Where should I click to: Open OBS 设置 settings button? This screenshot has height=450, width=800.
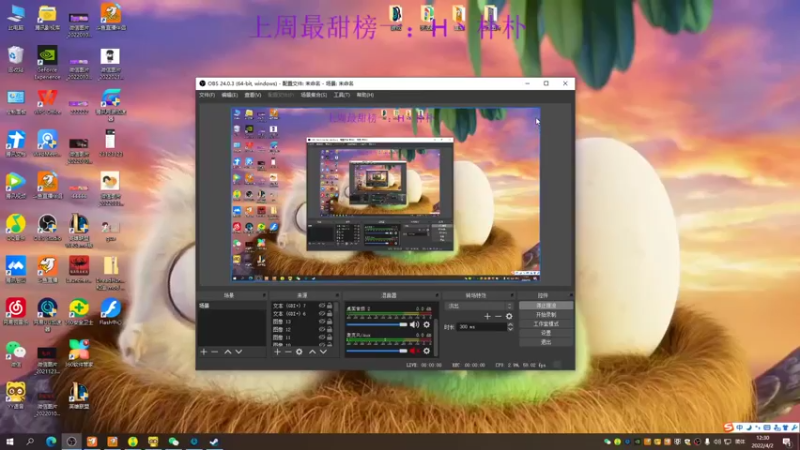coord(546,333)
